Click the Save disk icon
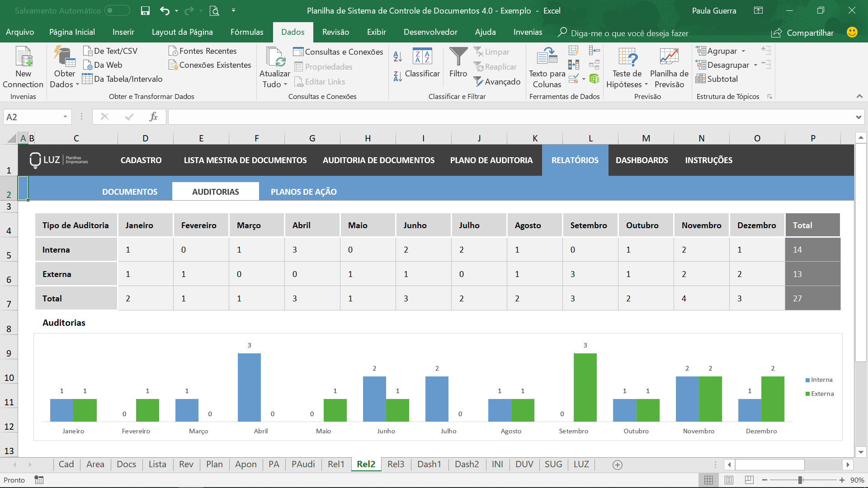The height and width of the screenshot is (488, 868). 145,11
